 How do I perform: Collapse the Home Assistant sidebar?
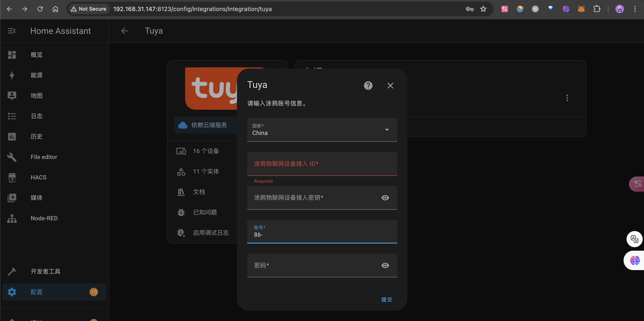pos(12,31)
